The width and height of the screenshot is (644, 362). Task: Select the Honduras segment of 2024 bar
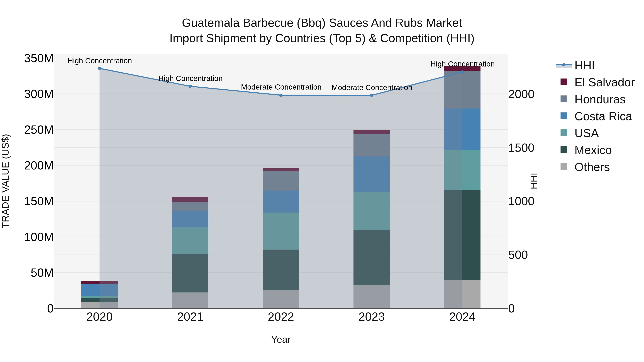point(462,90)
